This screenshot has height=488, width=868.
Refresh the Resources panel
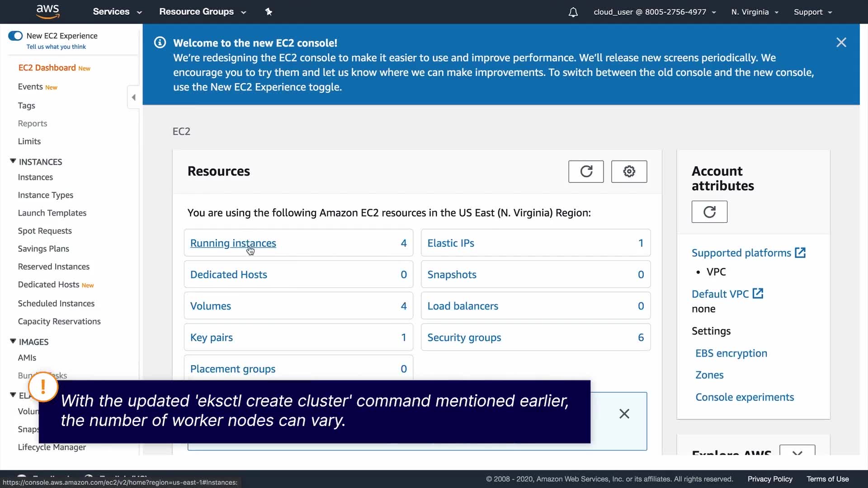[x=586, y=172]
